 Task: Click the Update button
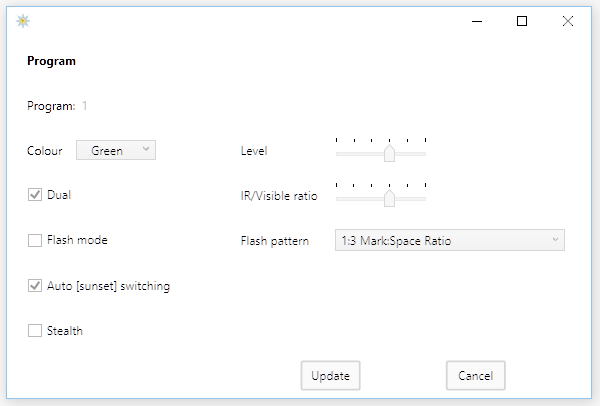pyautogui.click(x=330, y=375)
